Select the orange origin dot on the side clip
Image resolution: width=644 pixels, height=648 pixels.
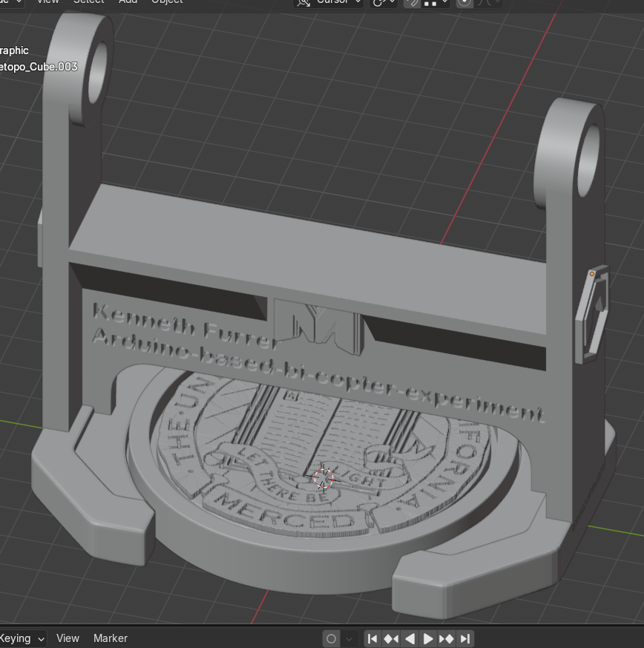point(592,274)
